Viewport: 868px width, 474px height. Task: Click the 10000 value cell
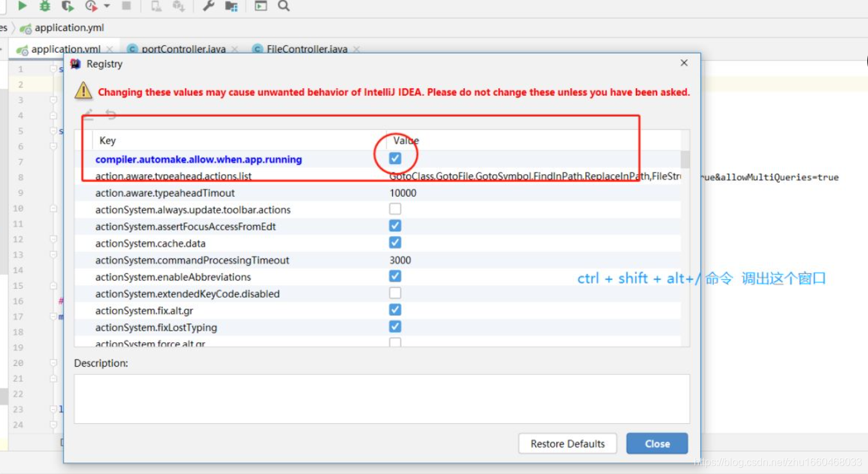[x=403, y=193]
